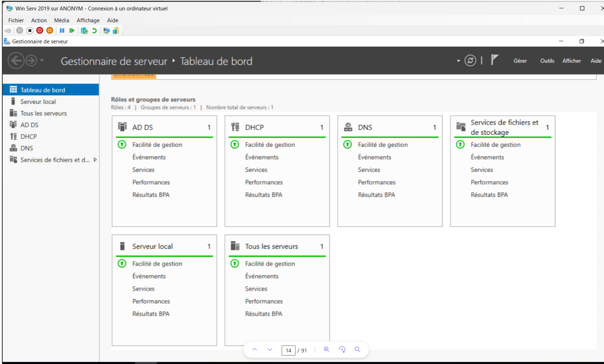Screen dimensions: 604x364
Task: Open Performances in the DNS tile
Action: (x=377, y=182)
